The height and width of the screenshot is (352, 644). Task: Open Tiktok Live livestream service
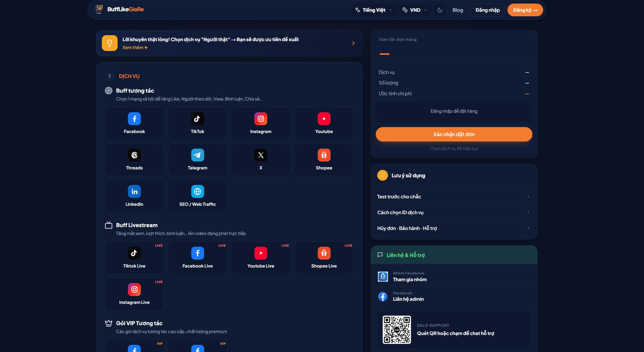(134, 258)
